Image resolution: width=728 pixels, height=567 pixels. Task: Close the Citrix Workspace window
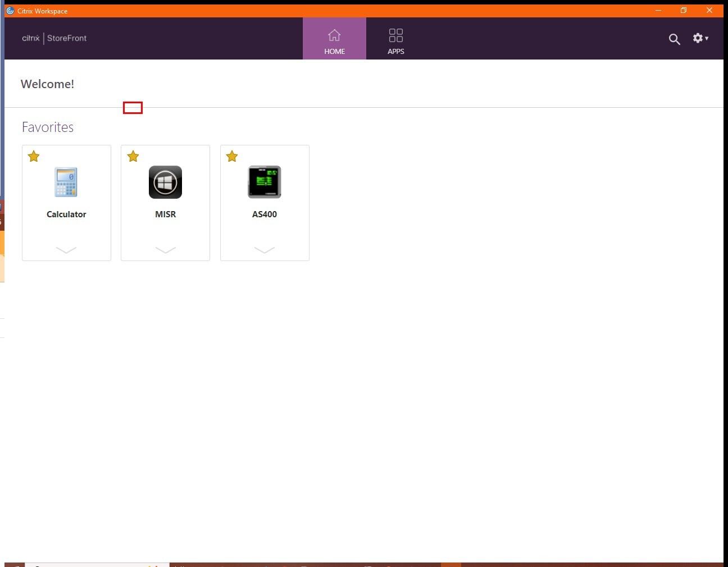click(709, 10)
